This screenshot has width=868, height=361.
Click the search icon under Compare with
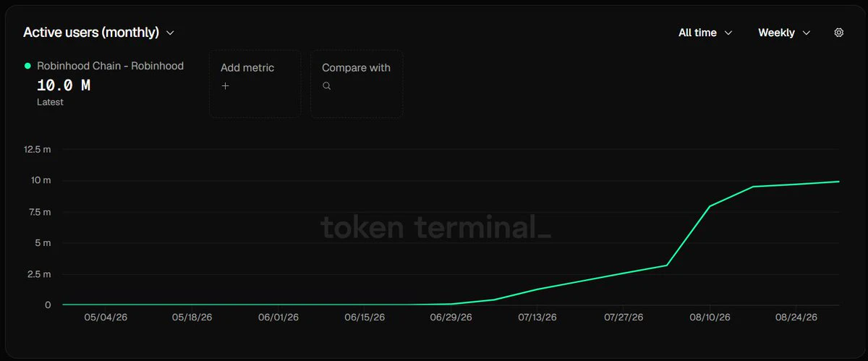click(x=326, y=85)
